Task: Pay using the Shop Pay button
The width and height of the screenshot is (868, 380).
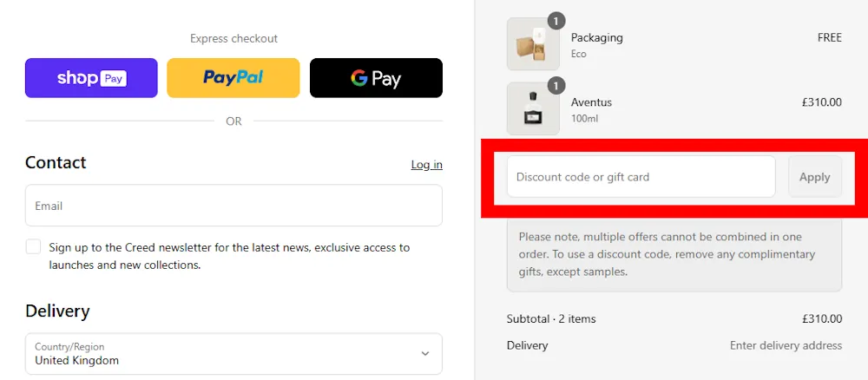Action: pos(91,78)
